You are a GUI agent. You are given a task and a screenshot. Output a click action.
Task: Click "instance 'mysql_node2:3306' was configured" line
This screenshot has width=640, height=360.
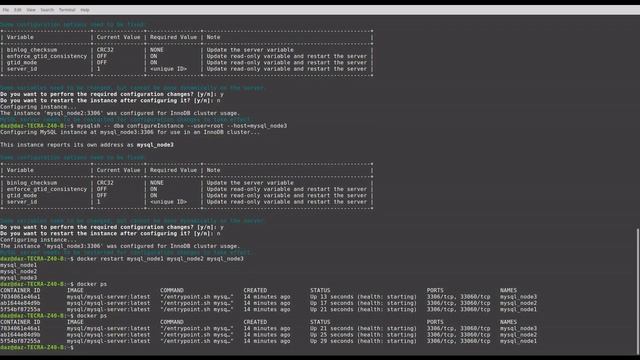120,113
